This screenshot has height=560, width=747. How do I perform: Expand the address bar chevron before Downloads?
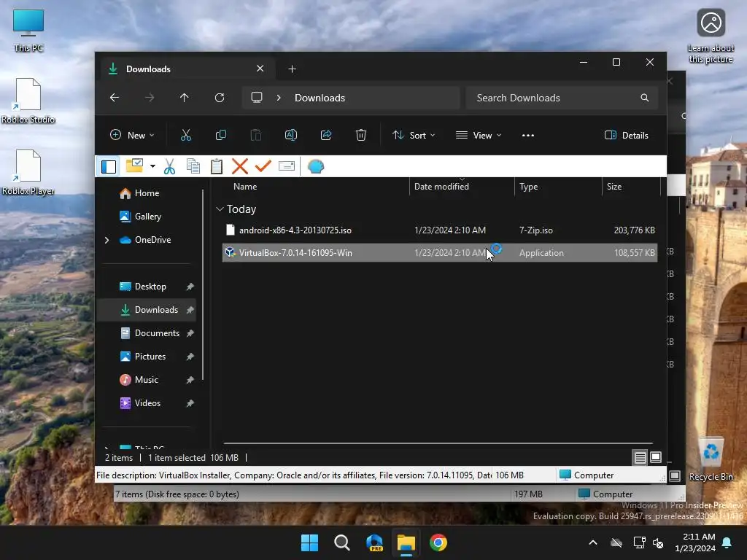tap(279, 98)
